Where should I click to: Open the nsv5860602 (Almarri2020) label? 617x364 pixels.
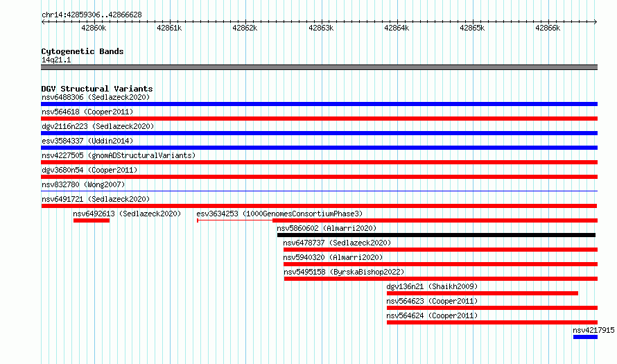pyautogui.click(x=327, y=228)
